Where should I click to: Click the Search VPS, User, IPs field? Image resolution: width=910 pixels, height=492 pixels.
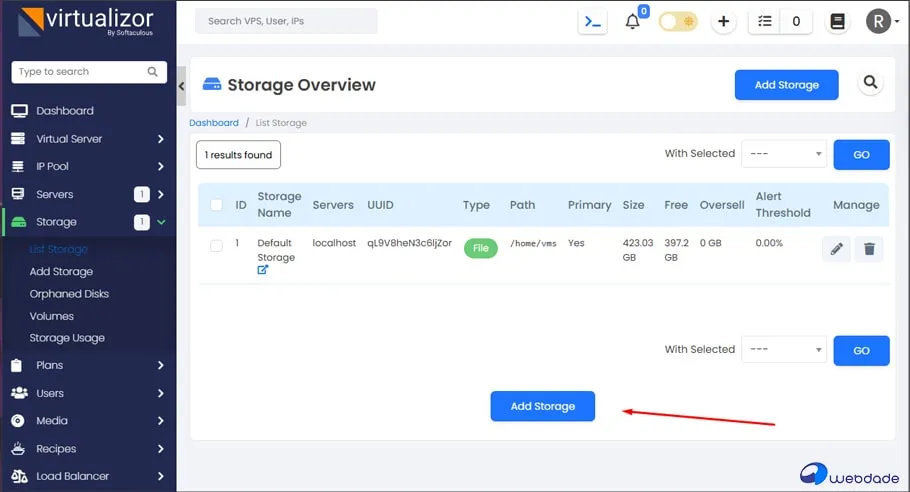[286, 21]
